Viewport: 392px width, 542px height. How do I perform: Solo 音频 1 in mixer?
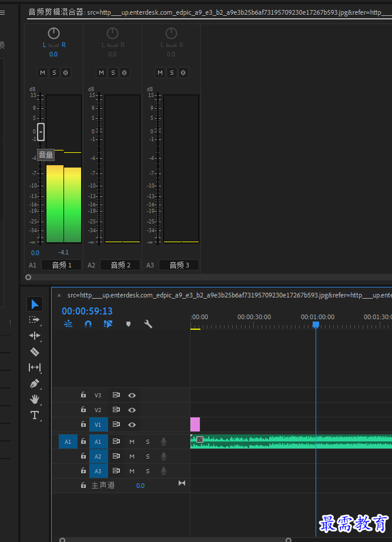[x=54, y=72]
